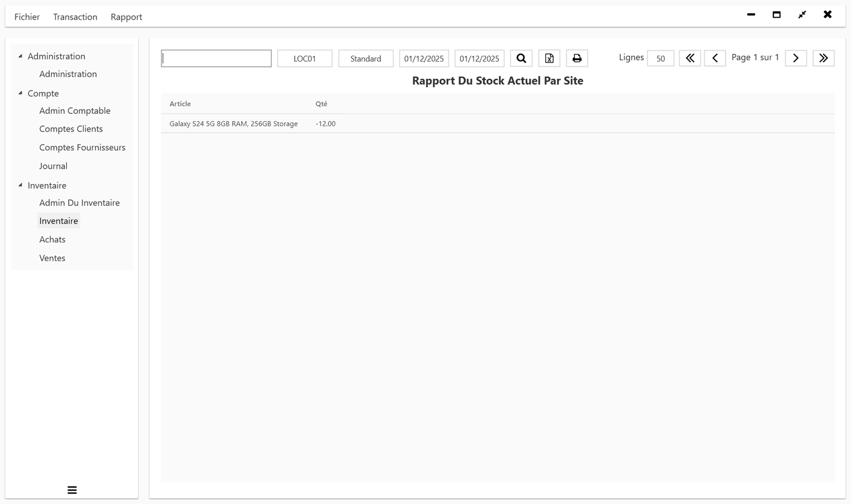Select Admin Du Inventaire in the sidebar
The width and height of the screenshot is (851, 504).
coord(79,203)
